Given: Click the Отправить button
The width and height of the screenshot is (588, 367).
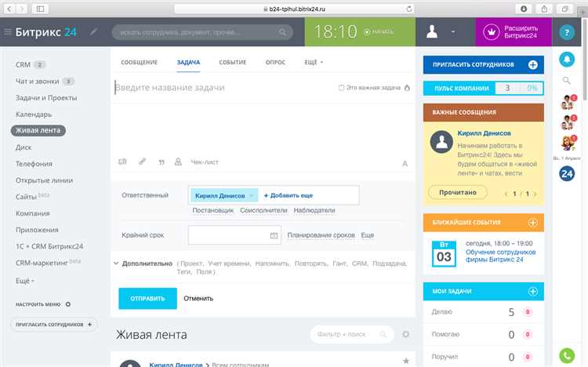Looking at the screenshot, I should [x=147, y=299].
